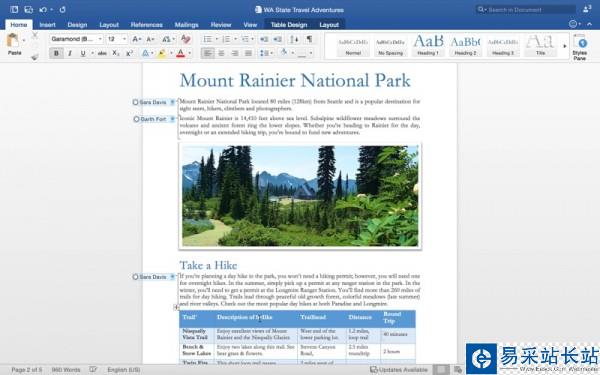
Task: Click the document layout icon in title bar
Action: point(14,9)
